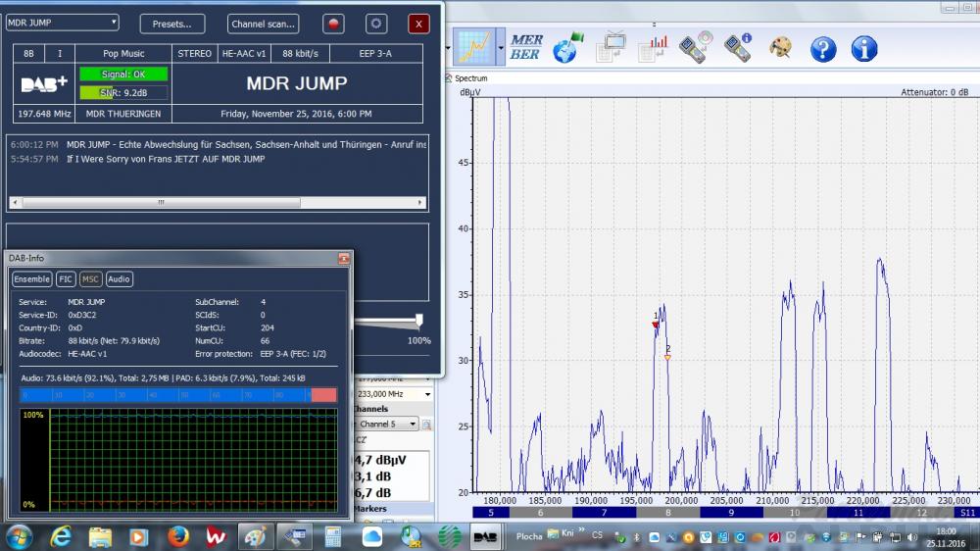
Task: Adjust the volume slider at 100%
Action: [418, 321]
